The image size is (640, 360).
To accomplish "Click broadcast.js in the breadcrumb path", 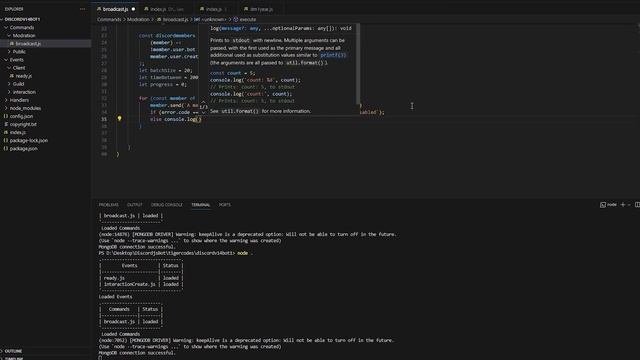I will (x=176, y=19).
